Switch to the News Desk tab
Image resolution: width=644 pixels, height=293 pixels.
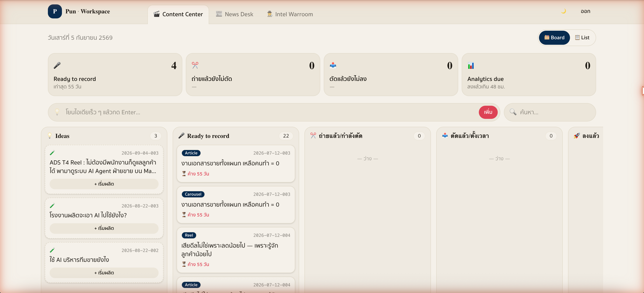pyautogui.click(x=235, y=14)
